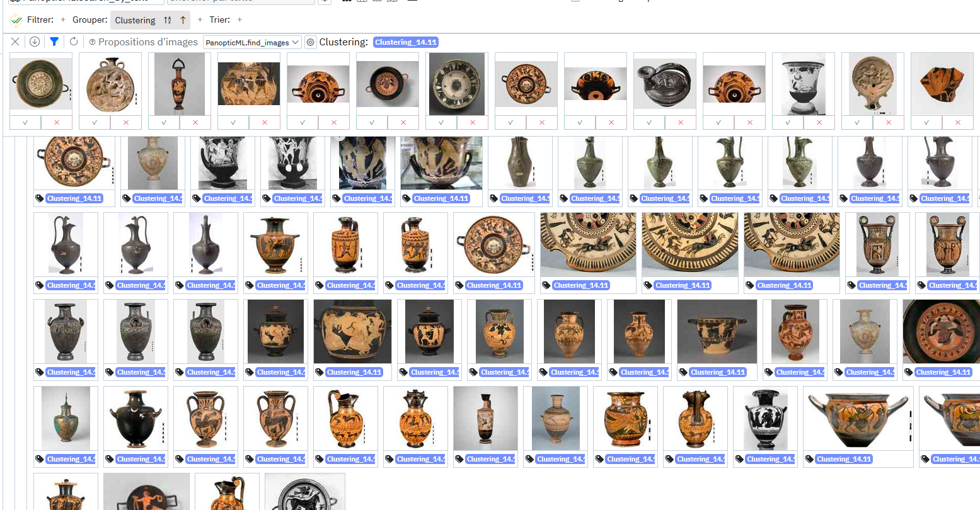Viewport: 980px width, 510px height.
Task: Click the Clustering group chip
Action: [135, 20]
